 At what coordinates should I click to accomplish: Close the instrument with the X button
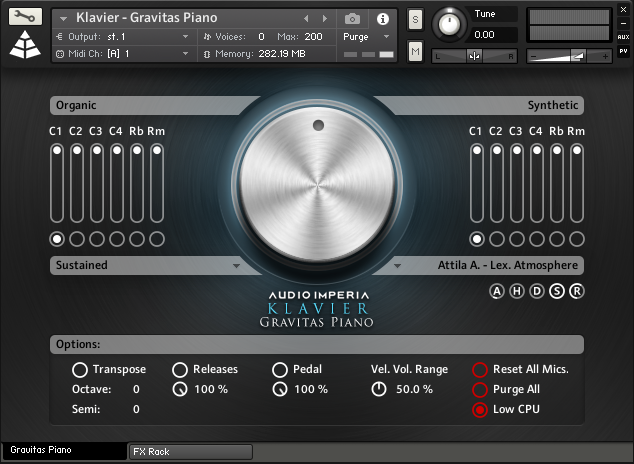coord(623,10)
